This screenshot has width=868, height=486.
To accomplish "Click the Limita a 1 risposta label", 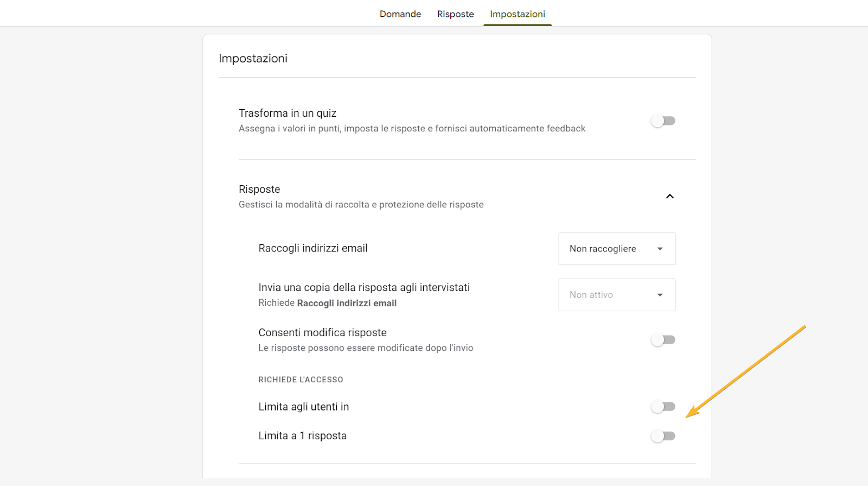I will point(302,436).
